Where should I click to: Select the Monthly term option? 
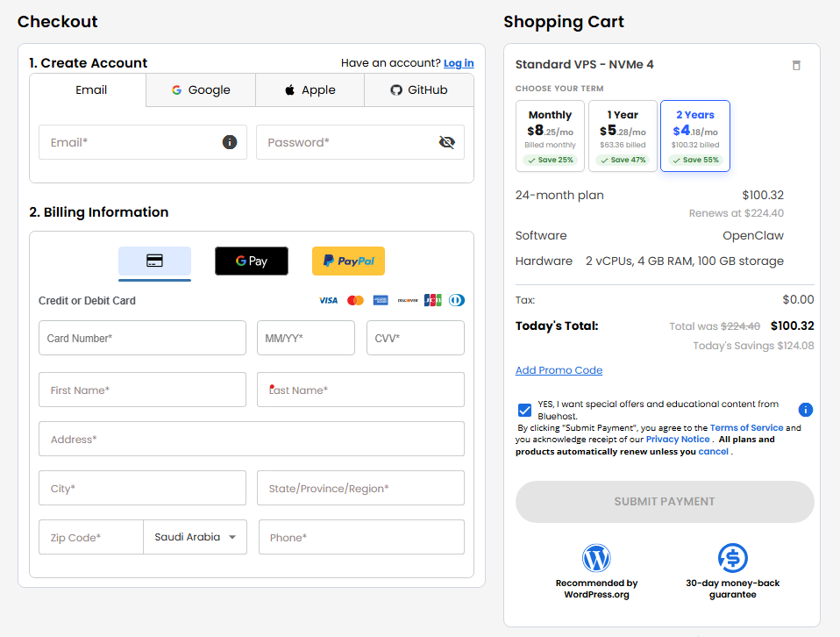point(550,136)
